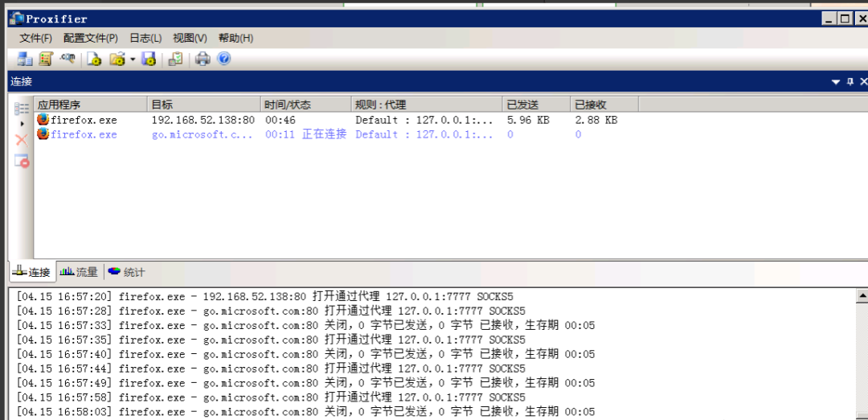Click the printer icon in toolbar
The height and width of the screenshot is (420, 868).
point(203,59)
